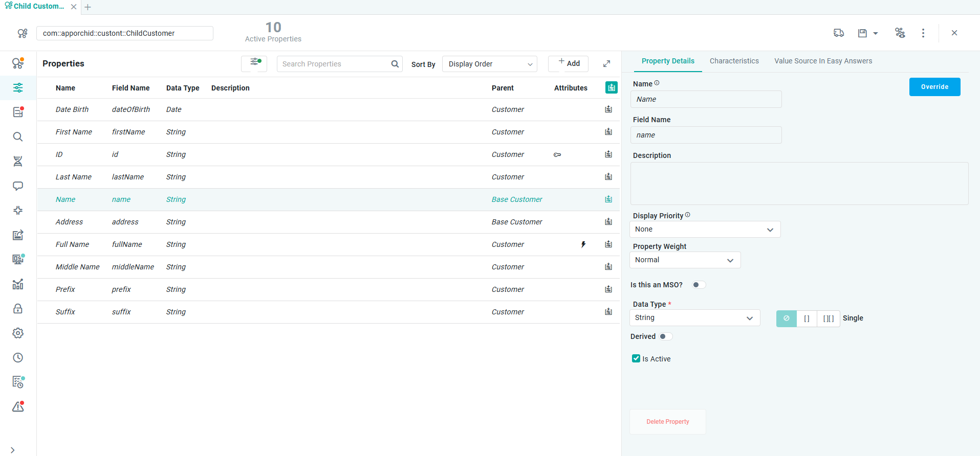The width and height of the screenshot is (980, 456).
Task: Open the history clock icon in sidebar
Action: [x=18, y=358]
